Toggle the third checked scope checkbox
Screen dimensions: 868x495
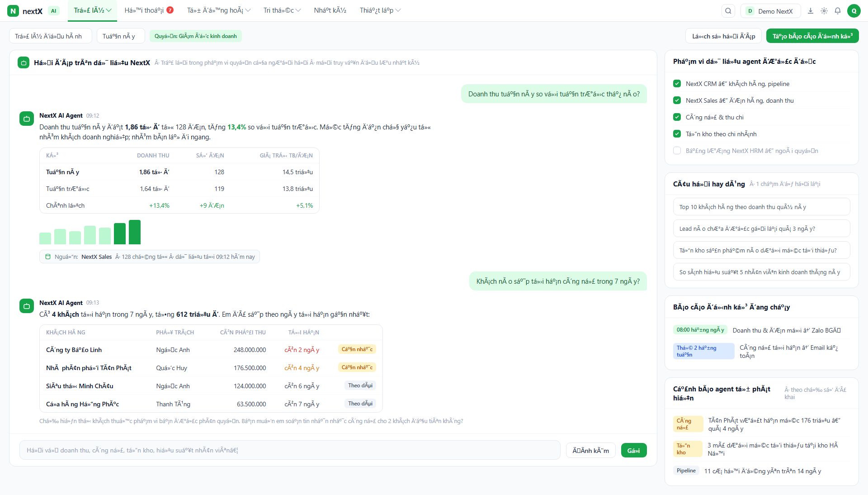coord(677,117)
